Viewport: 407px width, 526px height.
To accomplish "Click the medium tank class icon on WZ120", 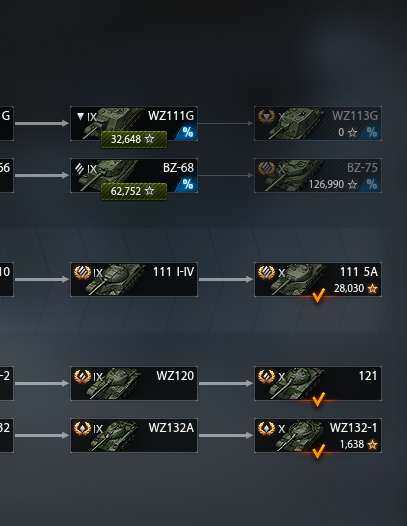I will click(x=82, y=376).
